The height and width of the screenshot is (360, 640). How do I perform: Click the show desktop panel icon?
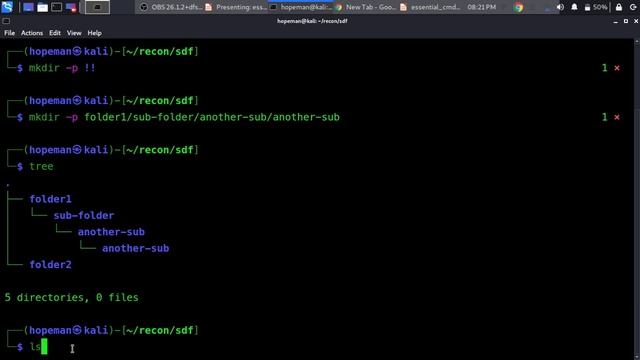[x=28, y=7]
